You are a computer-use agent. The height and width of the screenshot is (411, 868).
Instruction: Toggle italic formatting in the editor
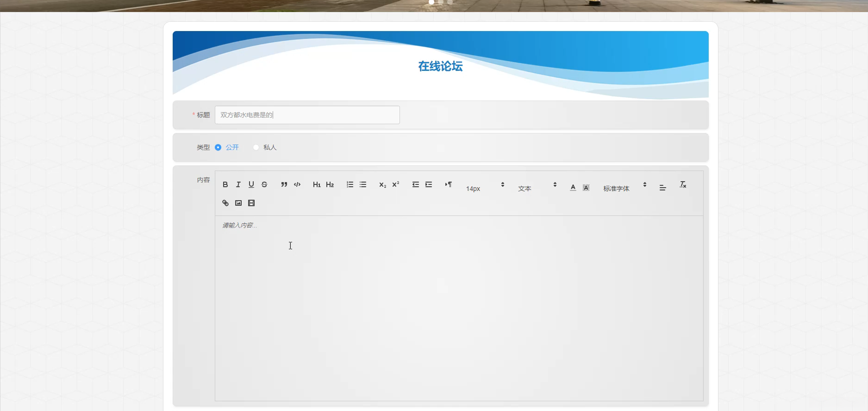point(238,184)
